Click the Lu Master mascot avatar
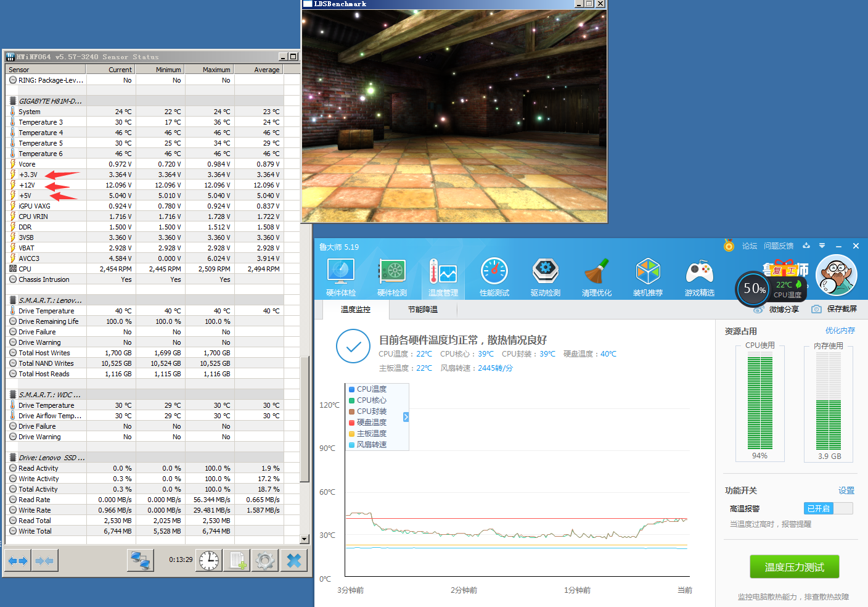The height and width of the screenshot is (607, 868). click(837, 276)
